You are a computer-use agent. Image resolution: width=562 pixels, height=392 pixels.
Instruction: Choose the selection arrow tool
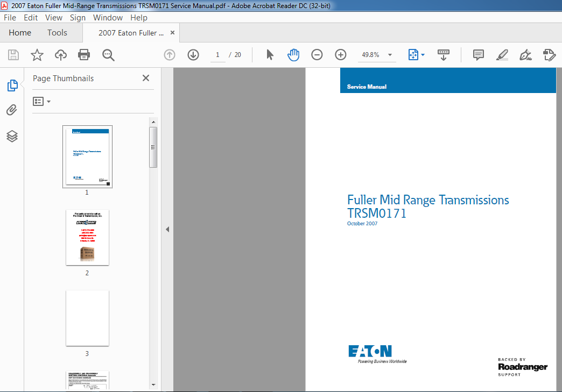pos(270,55)
